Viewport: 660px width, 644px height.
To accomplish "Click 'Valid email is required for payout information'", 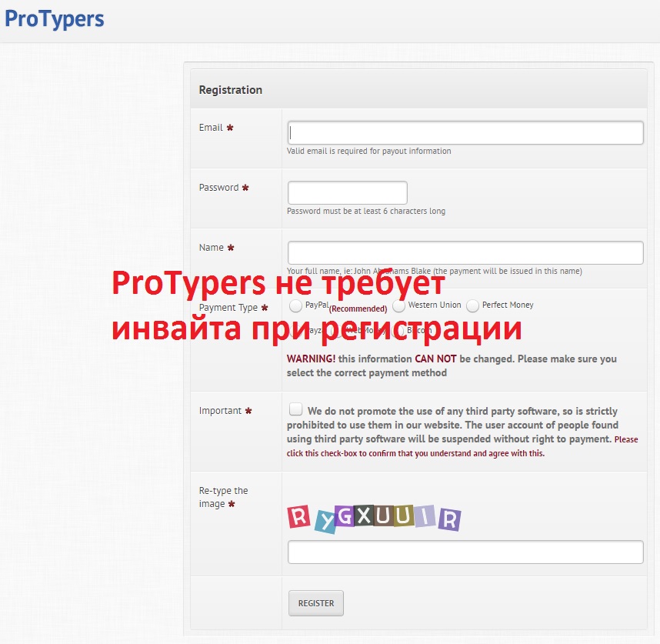I will (x=368, y=151).
